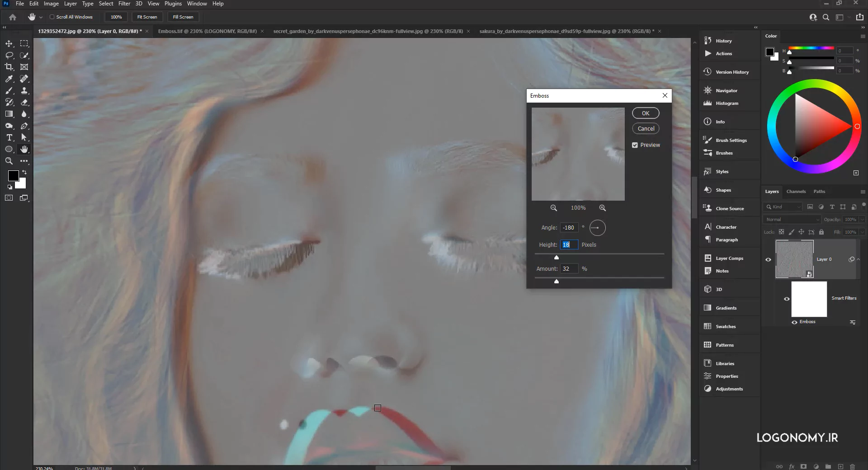Toggle Quick Mask mode
This screenshot has height=470, width=868.
point(9,198)
